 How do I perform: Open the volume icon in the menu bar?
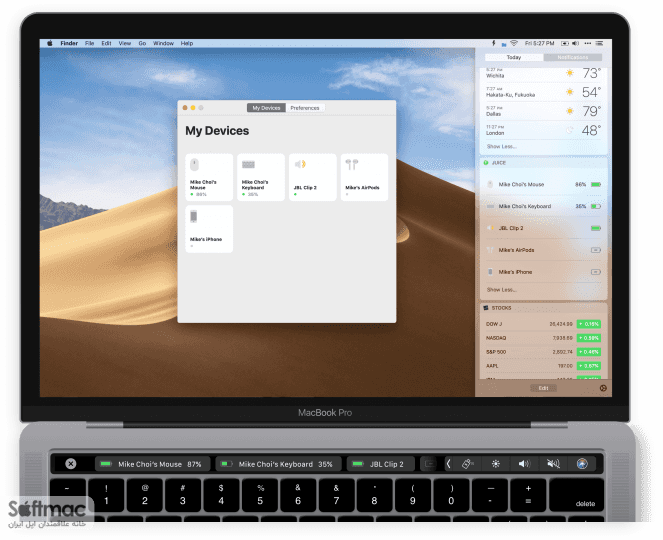click(x=575, y=43)
